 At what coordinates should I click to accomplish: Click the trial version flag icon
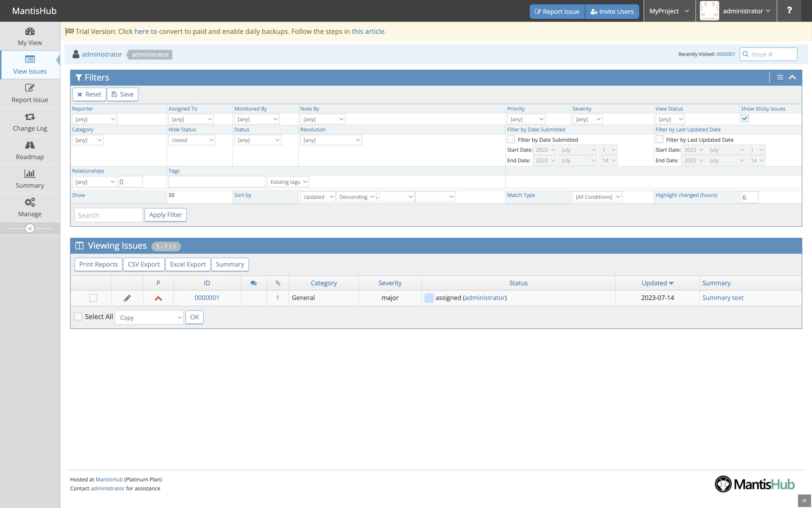coord(69,31)
